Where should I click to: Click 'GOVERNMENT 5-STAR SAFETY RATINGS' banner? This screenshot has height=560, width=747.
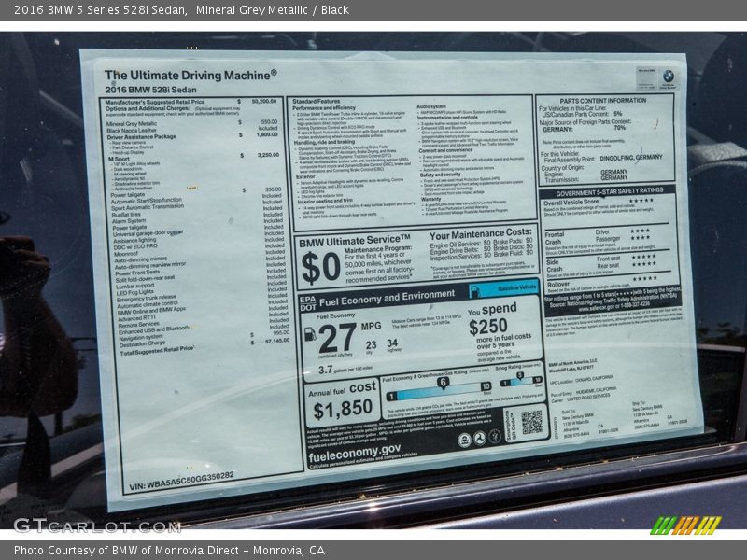pos(610,191)
